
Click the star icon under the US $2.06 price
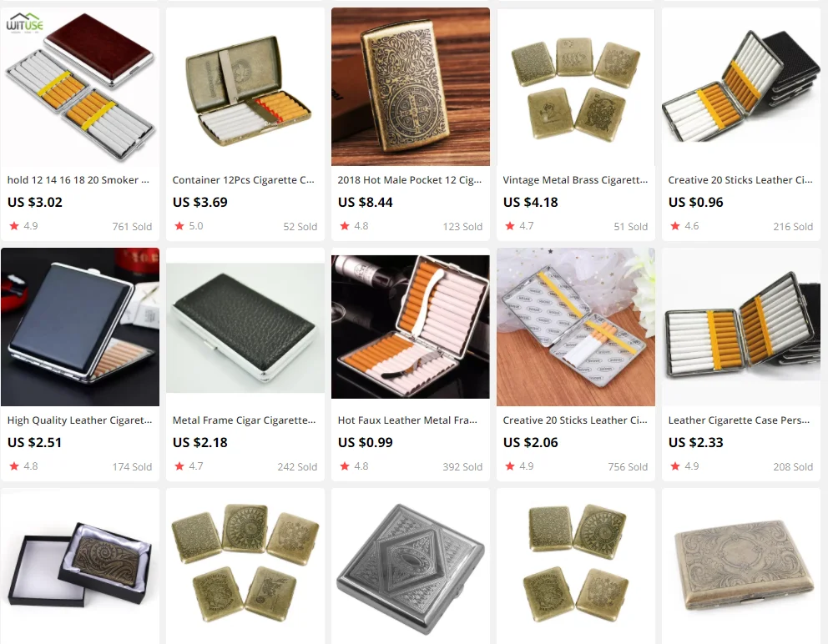click(510, 466)
